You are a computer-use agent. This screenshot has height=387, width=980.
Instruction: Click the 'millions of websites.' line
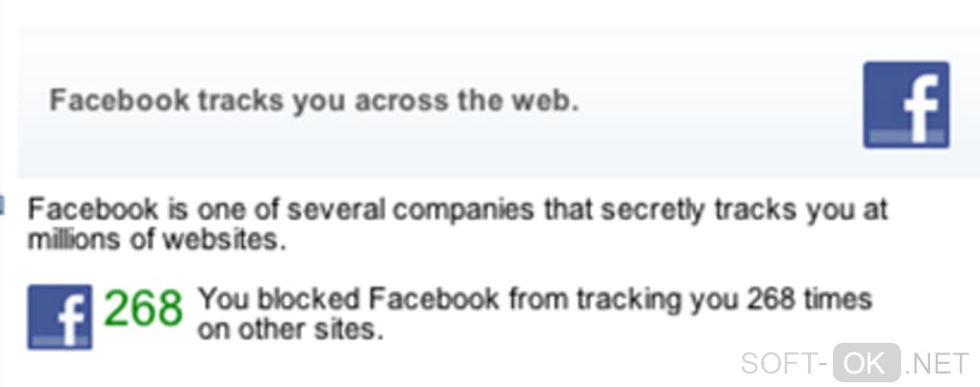157,239
